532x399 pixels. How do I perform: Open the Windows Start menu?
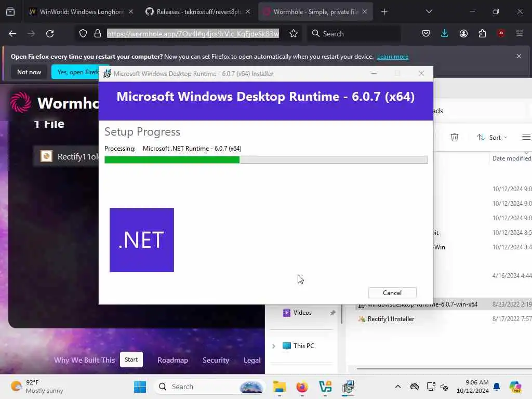click(x=140, y=387)
